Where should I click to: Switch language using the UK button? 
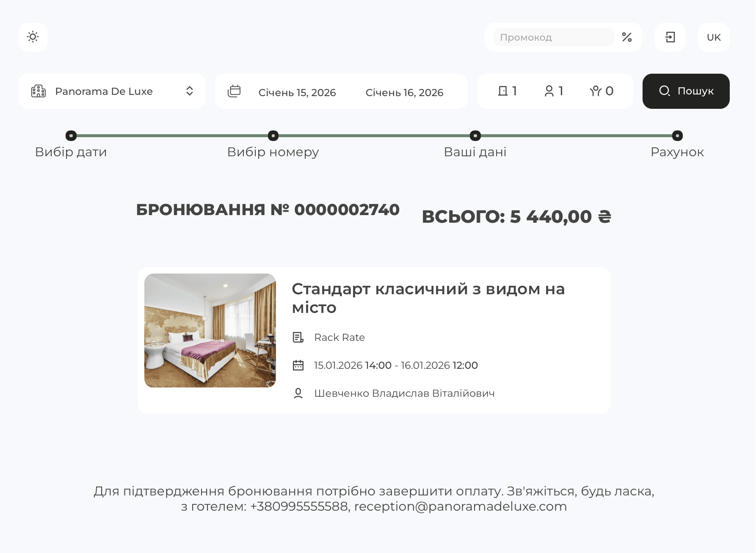click(713, 37)
